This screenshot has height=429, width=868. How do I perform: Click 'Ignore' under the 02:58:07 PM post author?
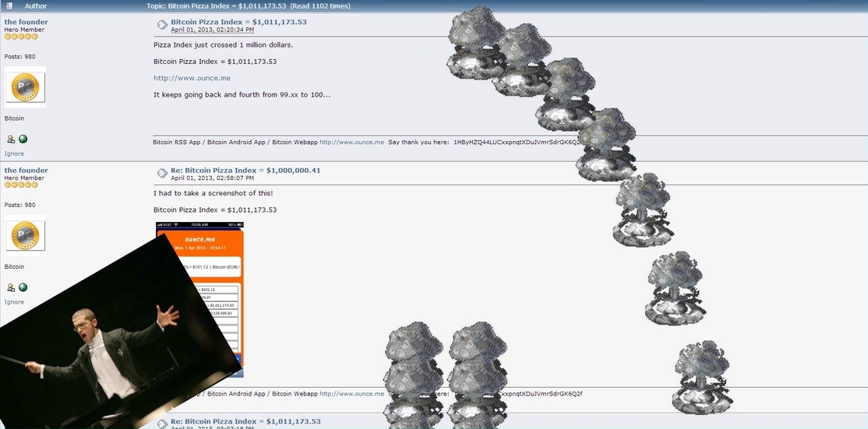14,302
